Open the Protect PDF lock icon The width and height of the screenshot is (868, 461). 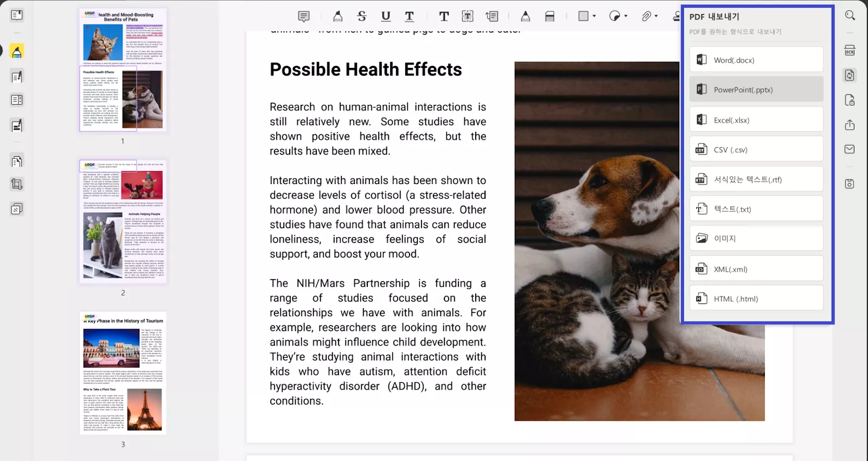[x=850, y=100]
